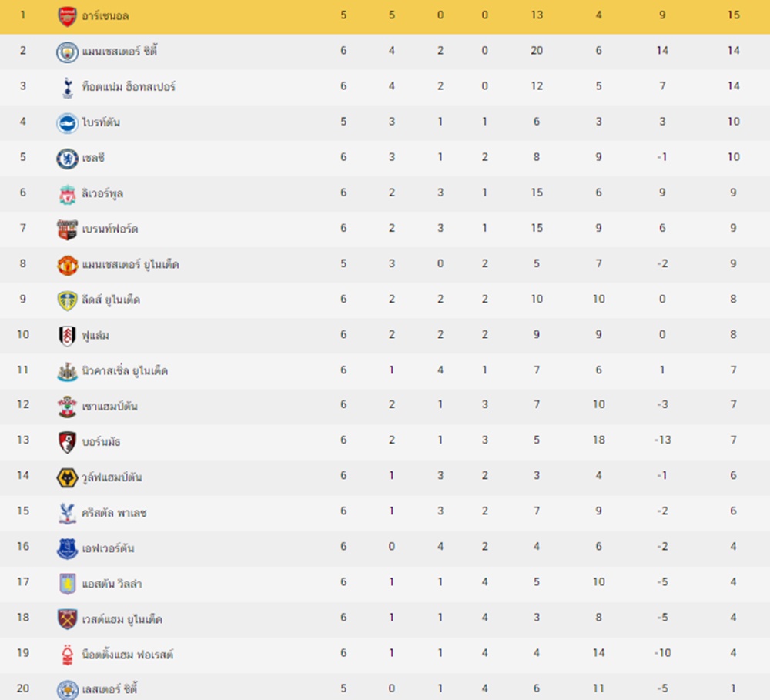This screenshot has height=700, width=770.
Task: Open the นิวคาสเซิ่ล ยูไนเต็ด team link
Action: (x=125, y=370)
